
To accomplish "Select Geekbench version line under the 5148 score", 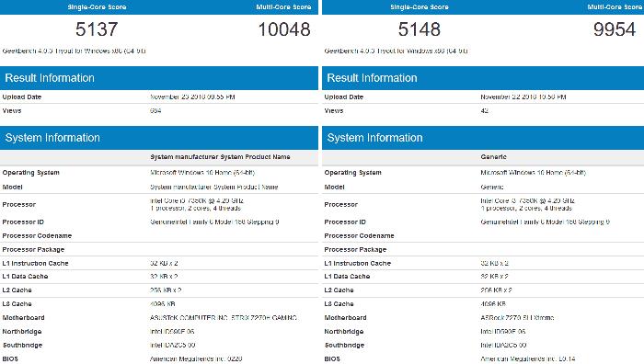I will (x=396, y=51).
